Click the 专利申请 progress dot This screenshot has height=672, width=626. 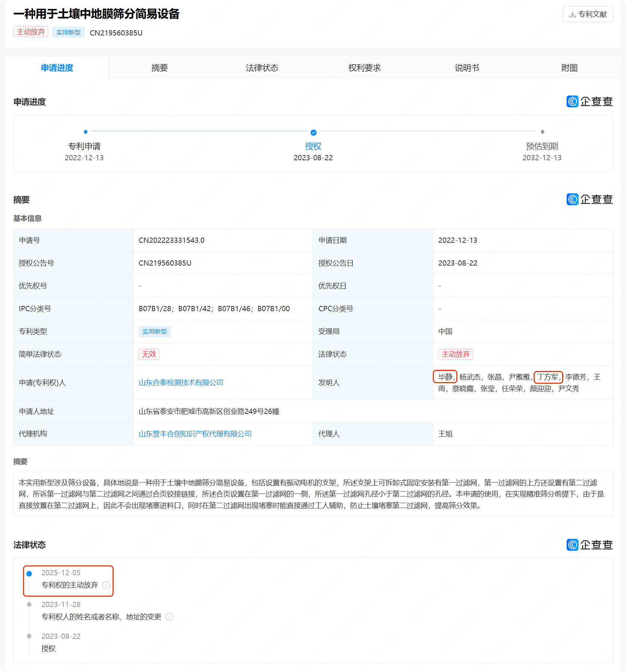(x=85, y=132)
